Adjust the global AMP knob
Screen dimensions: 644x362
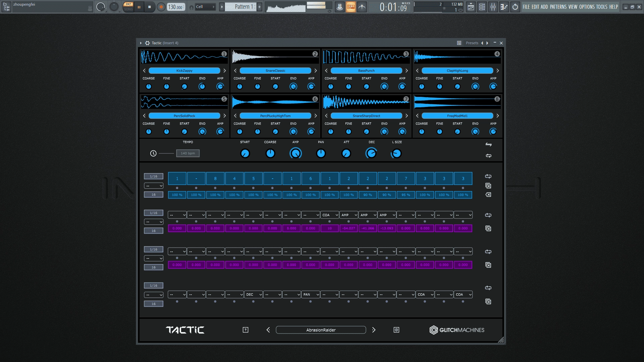(x=296, y=154)
